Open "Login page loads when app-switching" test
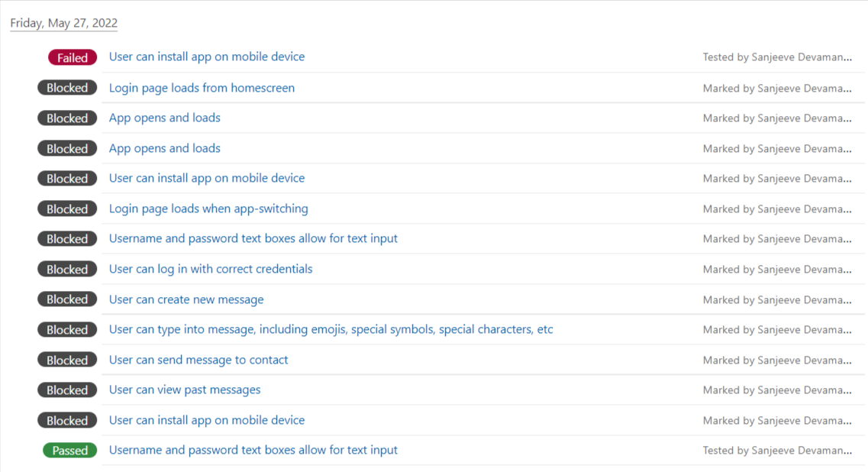This screenshot has width=868, height=472. (208, 209)
